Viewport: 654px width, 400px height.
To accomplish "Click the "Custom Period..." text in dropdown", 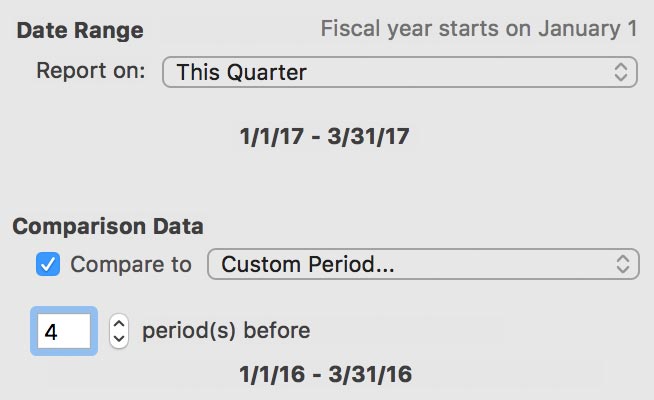I will pos(292,264).
